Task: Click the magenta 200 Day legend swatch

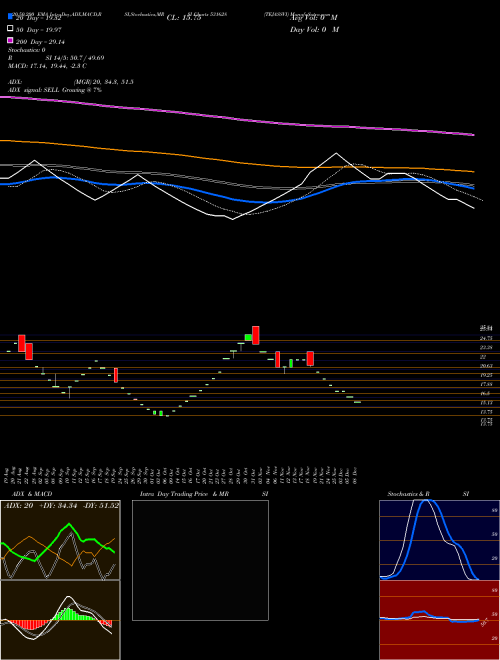Action: (10, 40)
